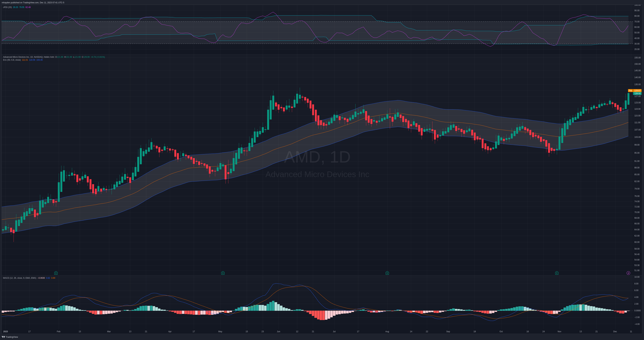Image resolution: width=644 pixels, height=340 pixels.
Task: Click the Advanced Micro Devices Inc symbol legend
Action: coord(29,57)
